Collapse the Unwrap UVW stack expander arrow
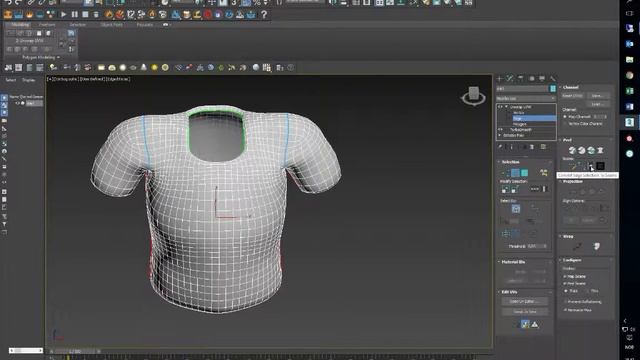This screenshot has width=640, height=360. tap(507, 107)
